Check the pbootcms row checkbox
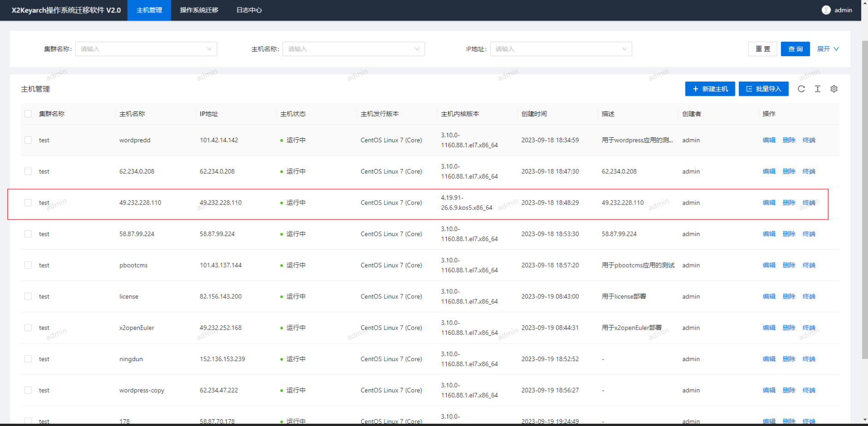 pyautogui.click(x=28, y=265)
